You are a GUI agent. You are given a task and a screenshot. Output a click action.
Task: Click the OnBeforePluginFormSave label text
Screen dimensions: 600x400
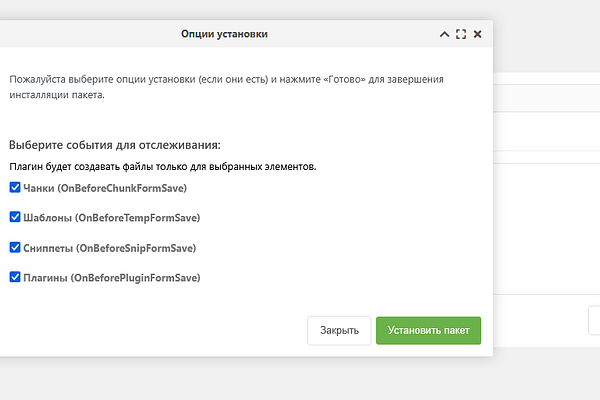(x=135, y=278)
